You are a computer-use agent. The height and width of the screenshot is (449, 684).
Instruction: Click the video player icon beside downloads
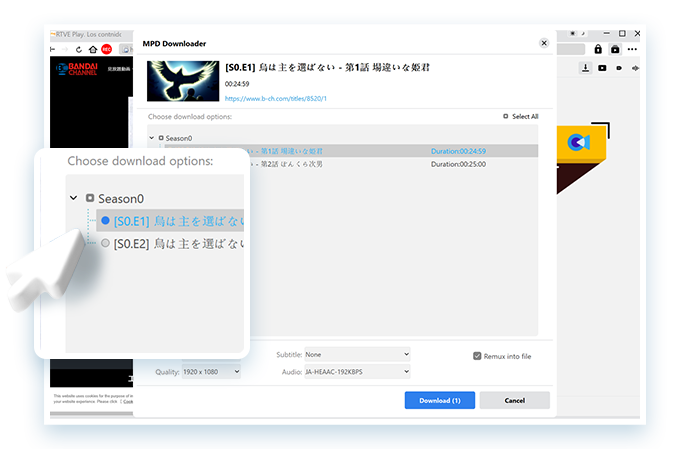click(x=602, y=68)
